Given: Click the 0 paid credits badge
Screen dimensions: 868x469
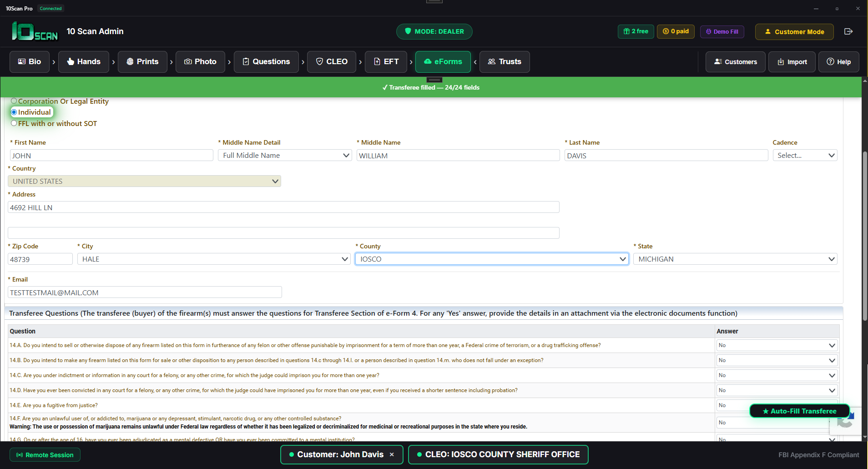Looking at the screenshot, I should [676, 31].
